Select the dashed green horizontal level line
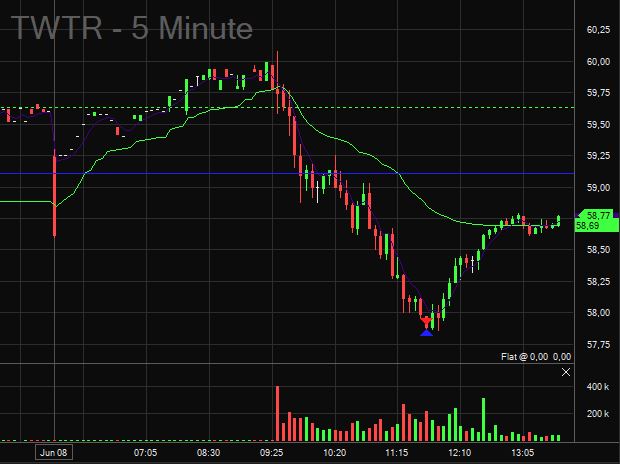The image size is (620, 464). (x=287, y=108)
